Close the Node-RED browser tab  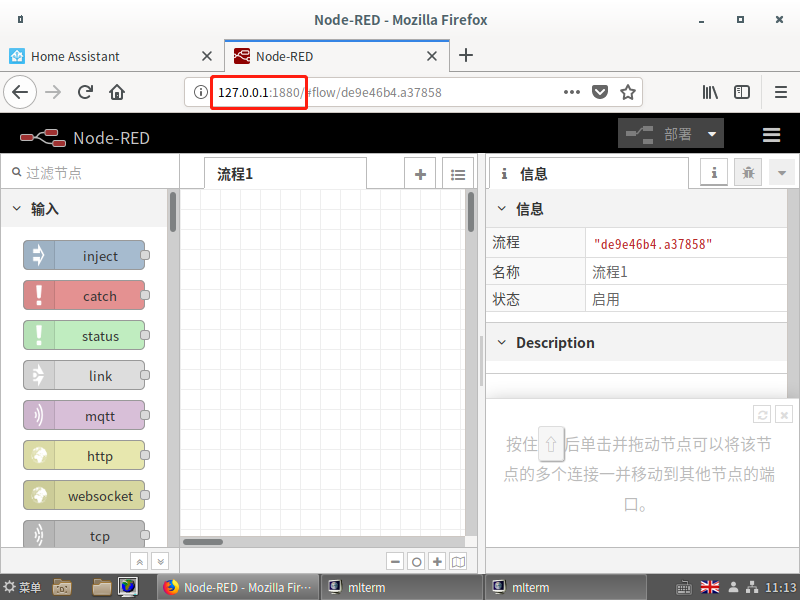[x=432, y=56]
